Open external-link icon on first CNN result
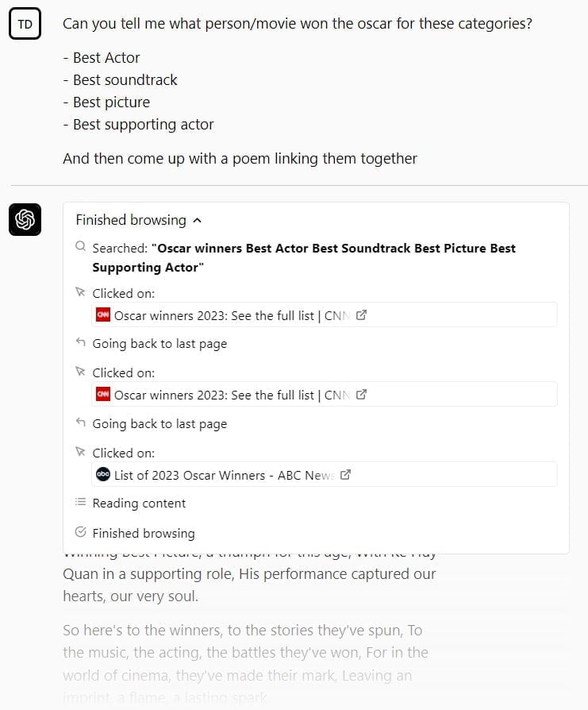This screenshot has height=710, width=588. (x=361, y=314)
